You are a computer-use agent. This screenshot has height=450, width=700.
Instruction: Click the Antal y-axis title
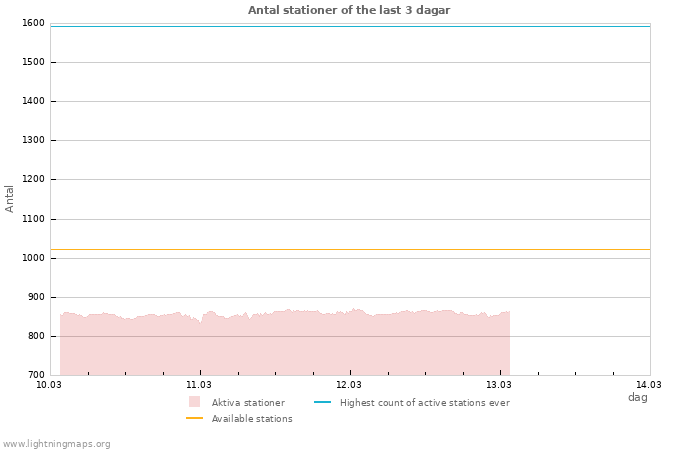(10, 198)
